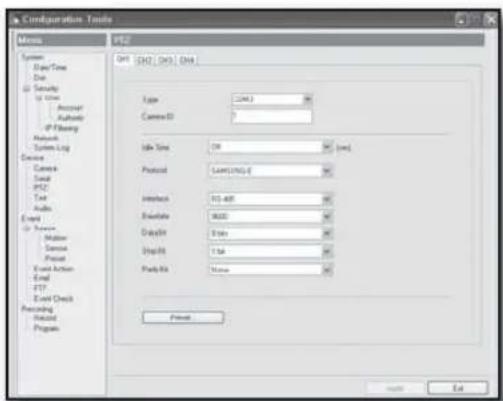This screenshot has height=401, width=503.
Task: Click the System heading in the tree
Action: pyautogui.click(x=32, y=57)
